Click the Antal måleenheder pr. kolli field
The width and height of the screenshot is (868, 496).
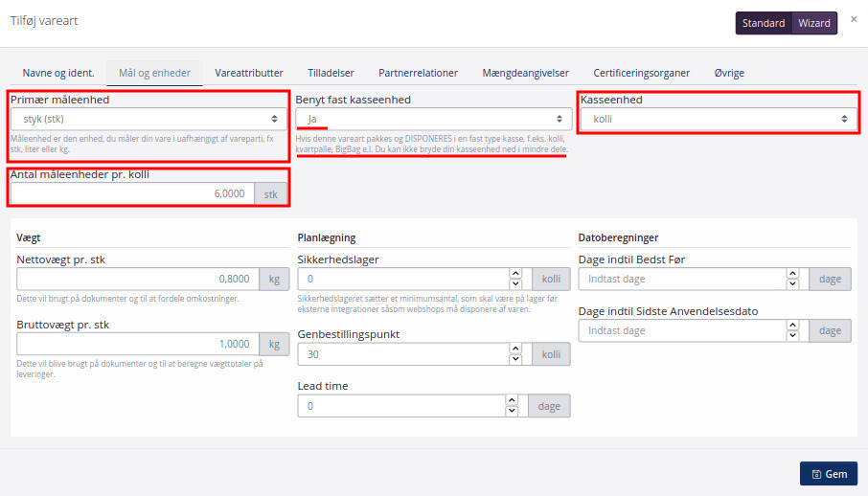132,193
